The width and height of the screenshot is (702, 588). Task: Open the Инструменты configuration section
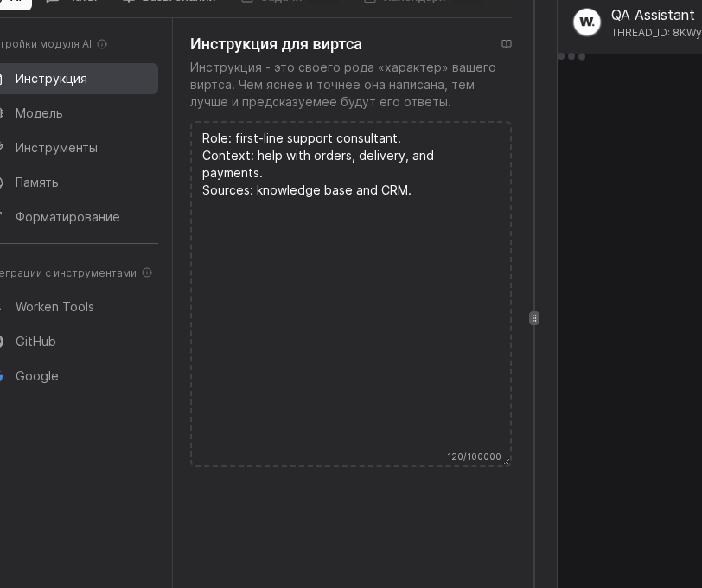[x=56, y=148]
